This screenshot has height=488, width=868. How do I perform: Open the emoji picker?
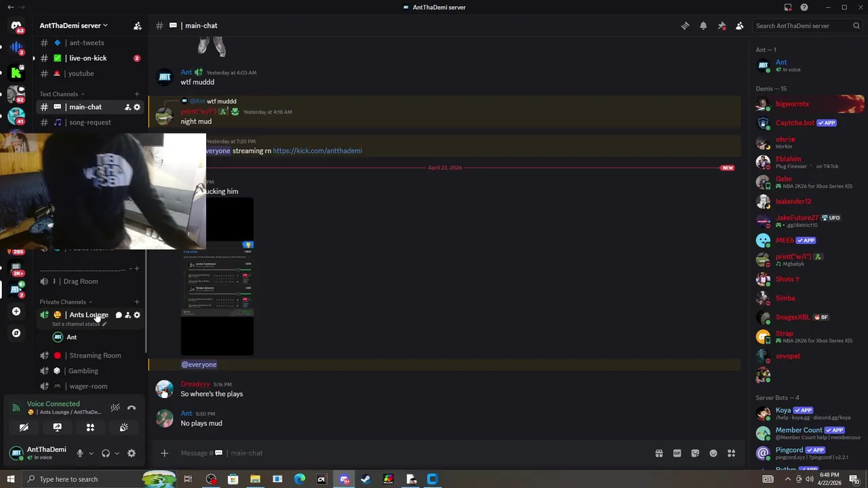pyautogui.click(x=713, y=453)
